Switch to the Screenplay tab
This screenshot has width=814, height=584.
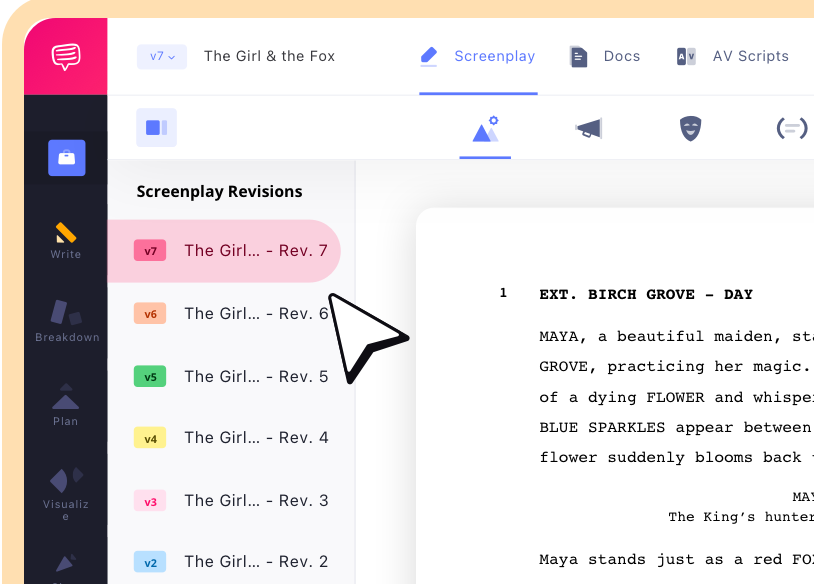click(479, 56)
